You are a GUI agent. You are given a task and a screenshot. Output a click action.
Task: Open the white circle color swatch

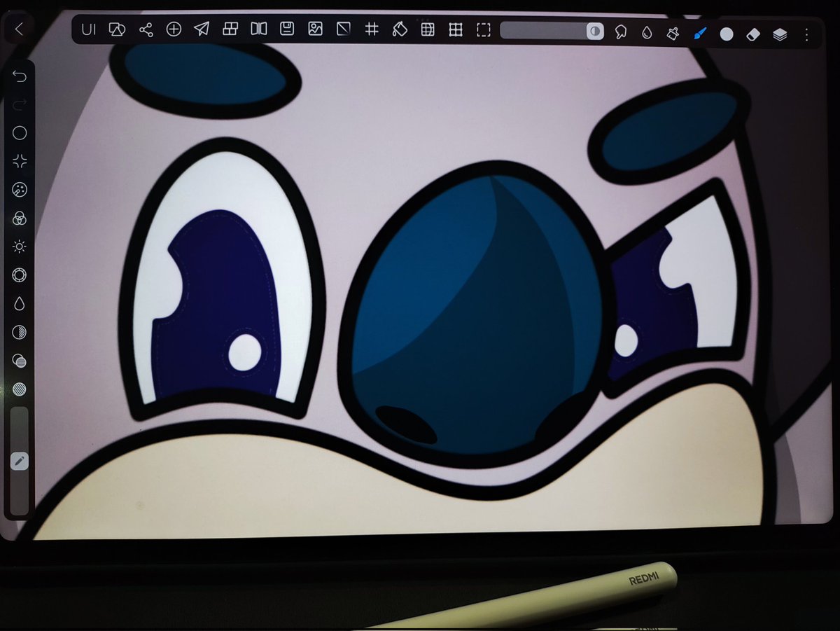[x=727, y=34]
